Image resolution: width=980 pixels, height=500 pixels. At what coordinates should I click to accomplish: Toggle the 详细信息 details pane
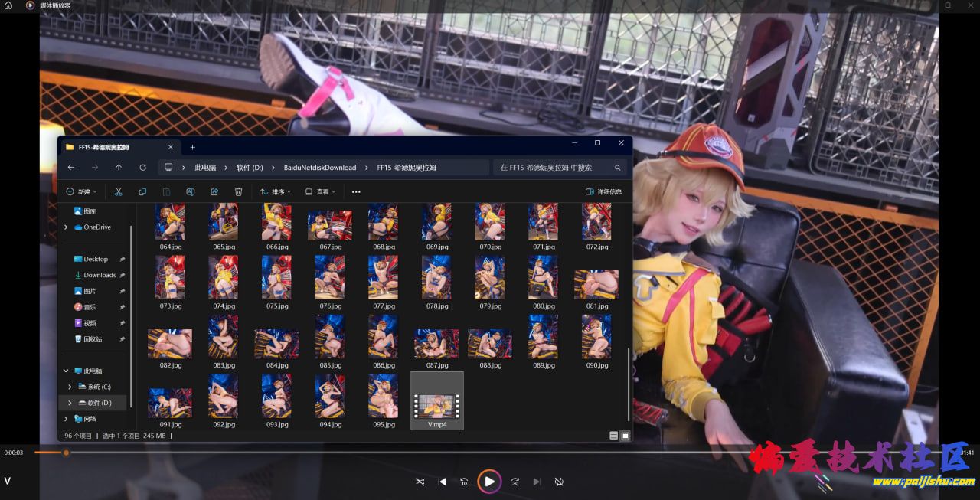603,191
